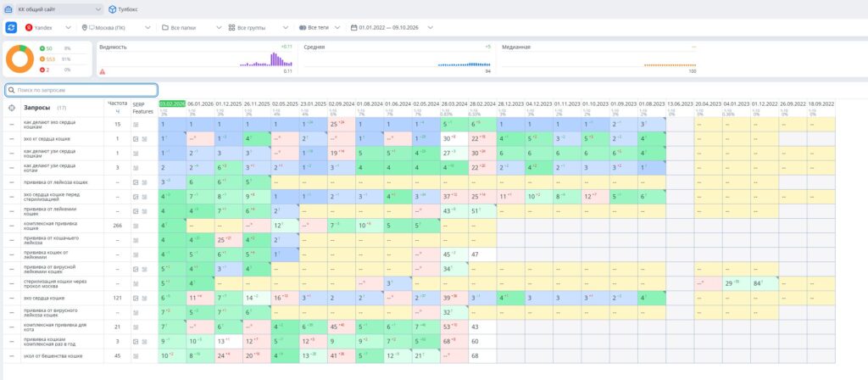Click query 'прививка от вирусной лейкемии кошек'
The width and height of the screenshot is (868, 380).
[x=50, y=269]
